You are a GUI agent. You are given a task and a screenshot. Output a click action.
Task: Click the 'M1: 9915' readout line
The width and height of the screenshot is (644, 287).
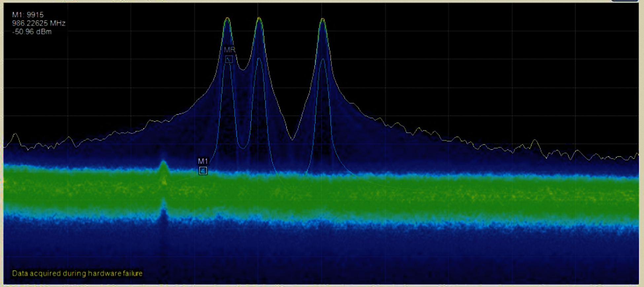[28, 15]
